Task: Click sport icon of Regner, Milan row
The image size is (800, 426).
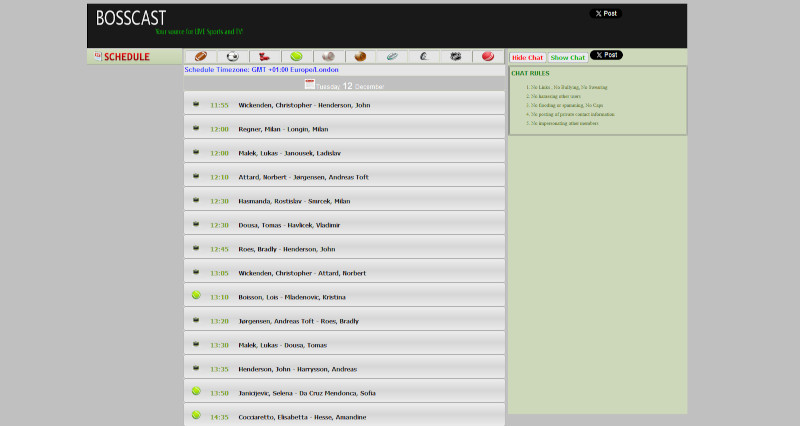Action: (196, 128)
